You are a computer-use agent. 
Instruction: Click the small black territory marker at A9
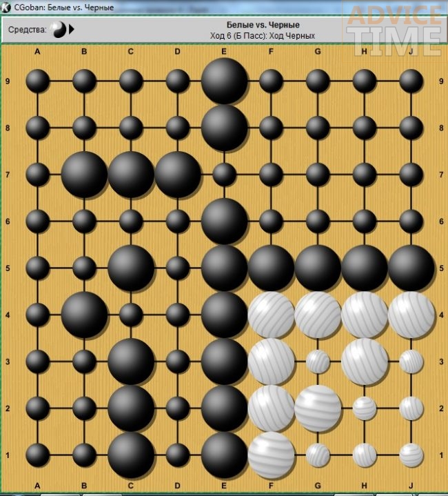pyautogui.click(x=38, y=81)
